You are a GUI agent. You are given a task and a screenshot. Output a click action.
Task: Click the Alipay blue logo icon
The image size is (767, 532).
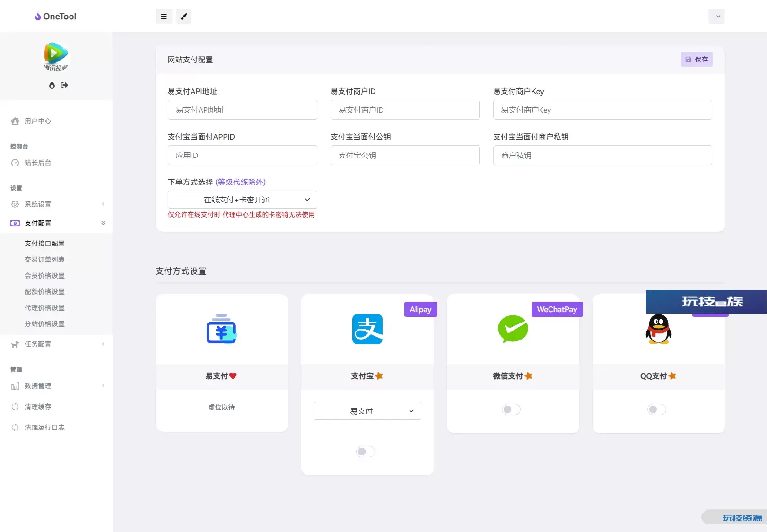367,329
